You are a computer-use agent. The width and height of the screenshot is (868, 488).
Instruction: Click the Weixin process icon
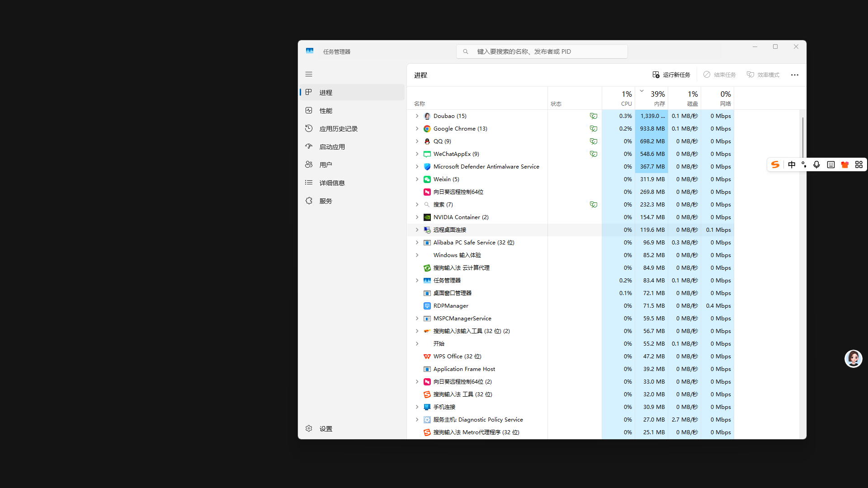point(427,179)
